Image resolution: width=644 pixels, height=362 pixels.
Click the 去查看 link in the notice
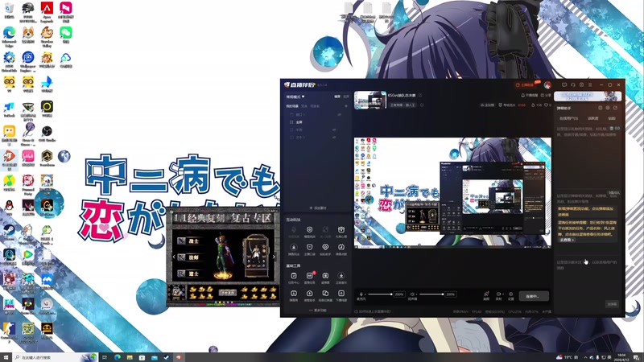pos(567,240)
